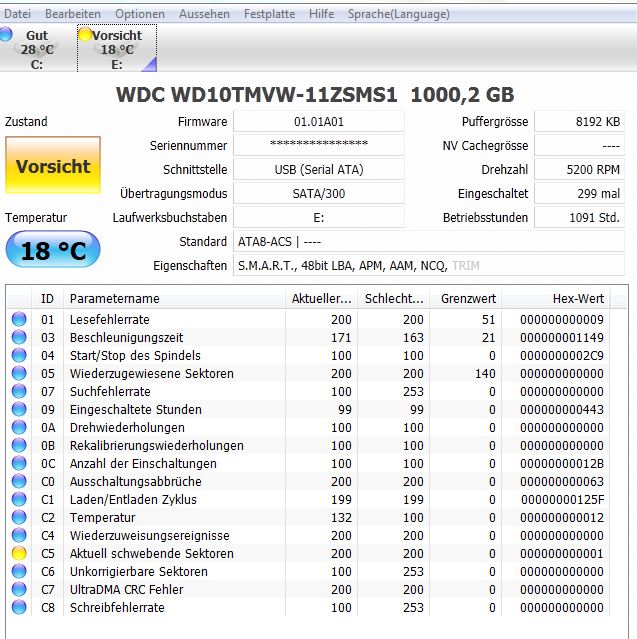Click the Laufwerksbuchstaben field E:
The height and width of the screenshot is (639, 637).
tap(319, 218)
